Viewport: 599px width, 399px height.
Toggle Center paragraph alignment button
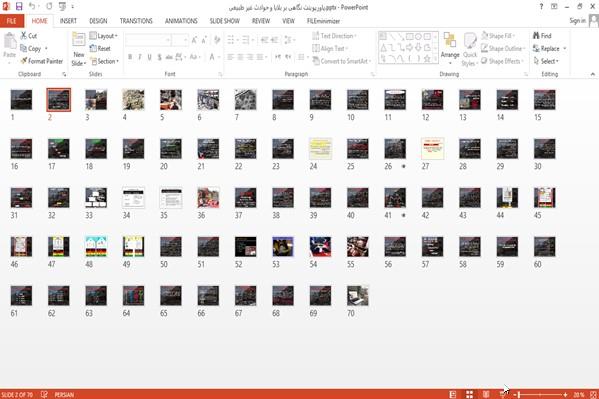240,57
